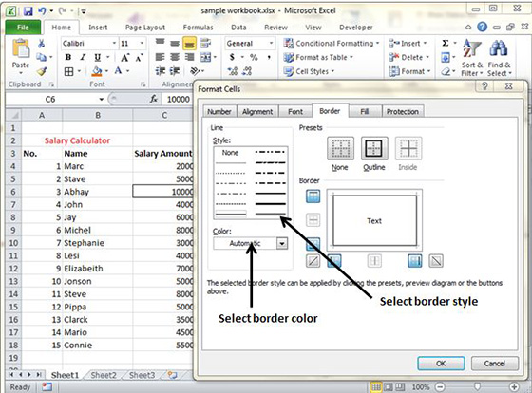Click the Font Color letter A
This screenshot has height=393, width=532.
(x=118, y=71)
